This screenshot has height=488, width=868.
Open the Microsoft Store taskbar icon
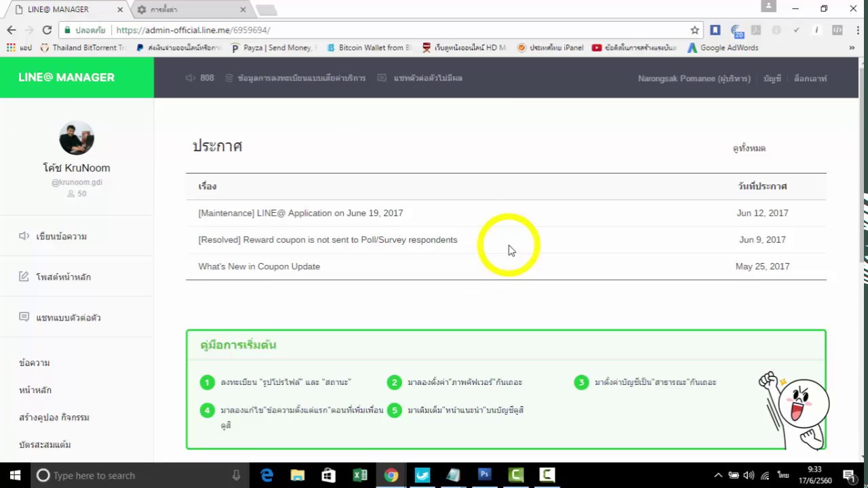[329, 475]
